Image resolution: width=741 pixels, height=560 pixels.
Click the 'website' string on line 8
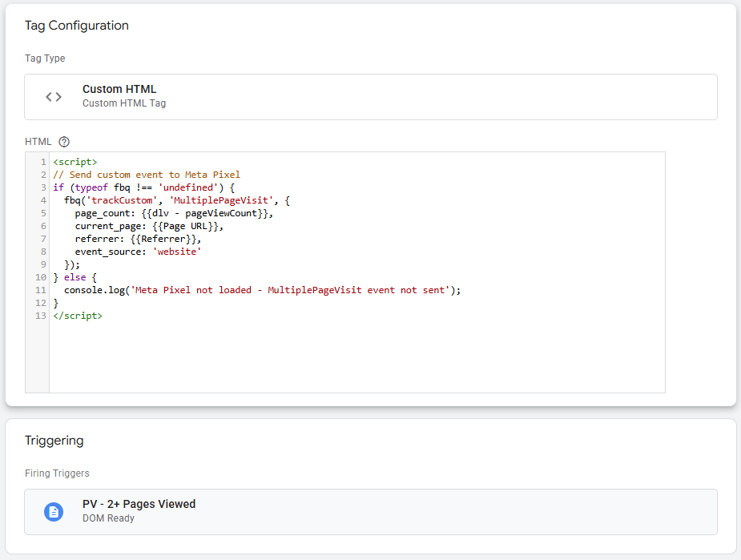pyautogui.click(x=177, y=252)
